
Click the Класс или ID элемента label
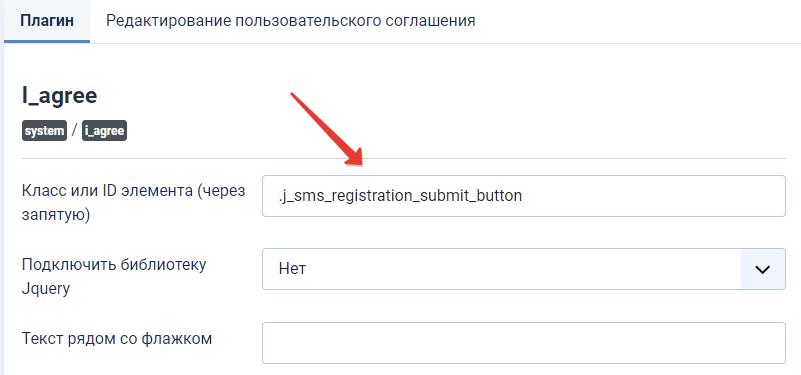134,203
